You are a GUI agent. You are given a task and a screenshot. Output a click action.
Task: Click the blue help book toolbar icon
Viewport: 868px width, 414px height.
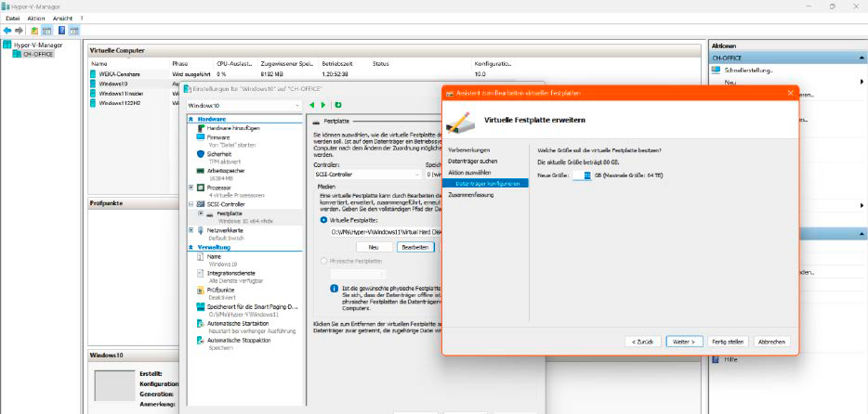point(61,31)
